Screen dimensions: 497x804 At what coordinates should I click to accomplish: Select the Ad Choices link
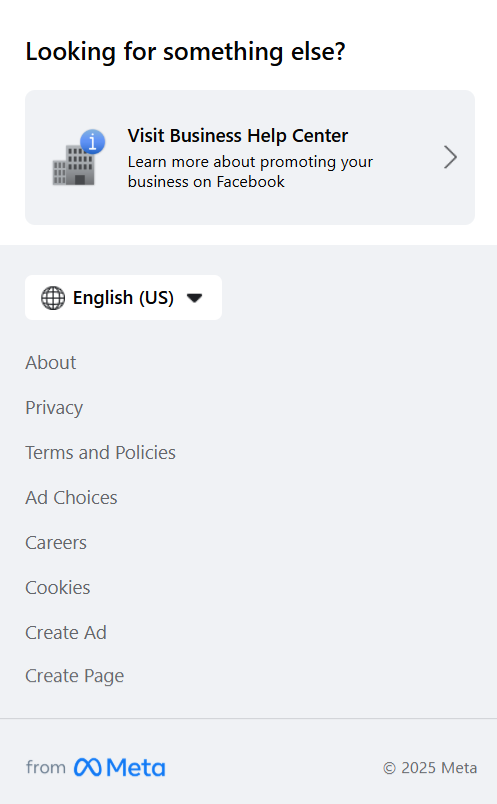(71, 498)
